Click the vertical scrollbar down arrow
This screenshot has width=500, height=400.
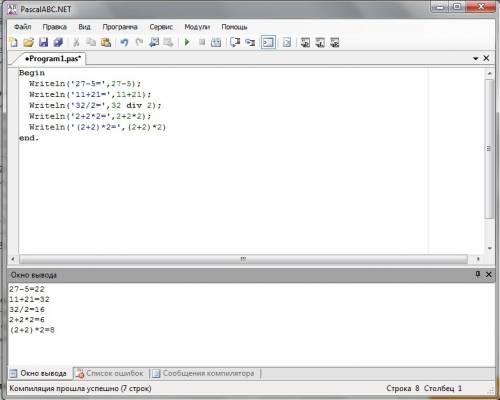(x=489, y=248)
